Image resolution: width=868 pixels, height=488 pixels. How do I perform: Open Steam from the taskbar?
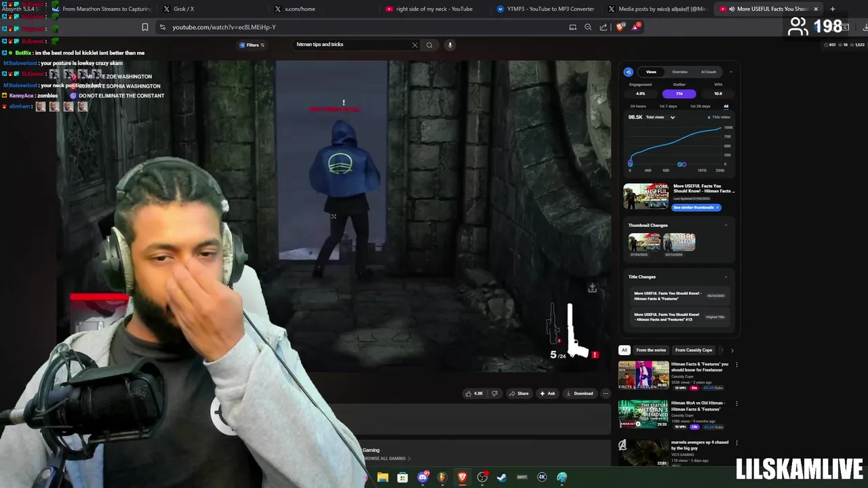coord(502,477)
